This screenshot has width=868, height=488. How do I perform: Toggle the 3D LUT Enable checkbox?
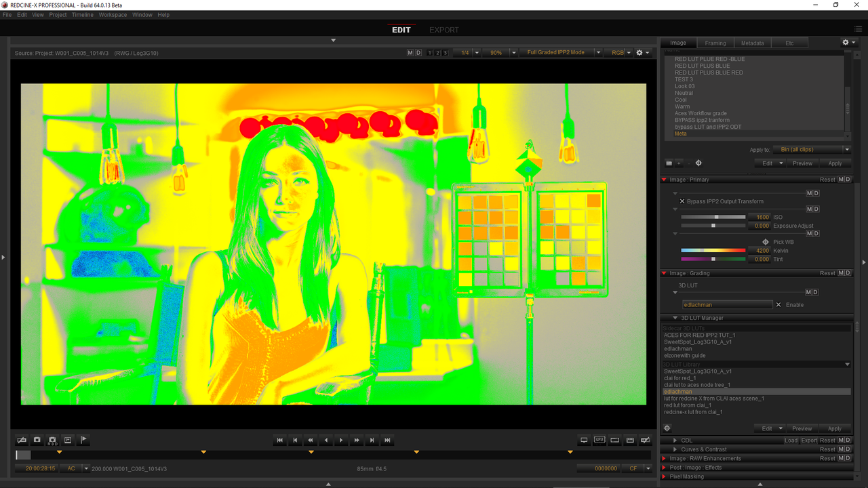tap(778, 305)
